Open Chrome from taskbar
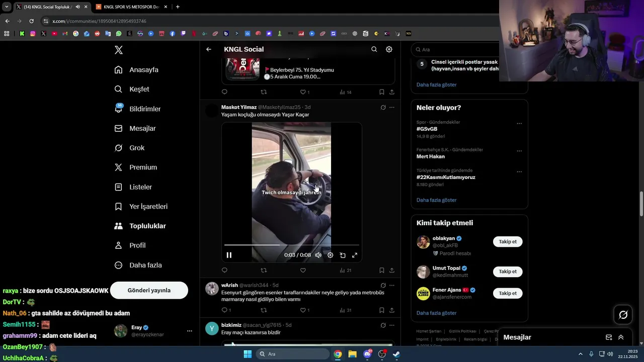The height and width of the screenshot is (362, 644). 338,354
